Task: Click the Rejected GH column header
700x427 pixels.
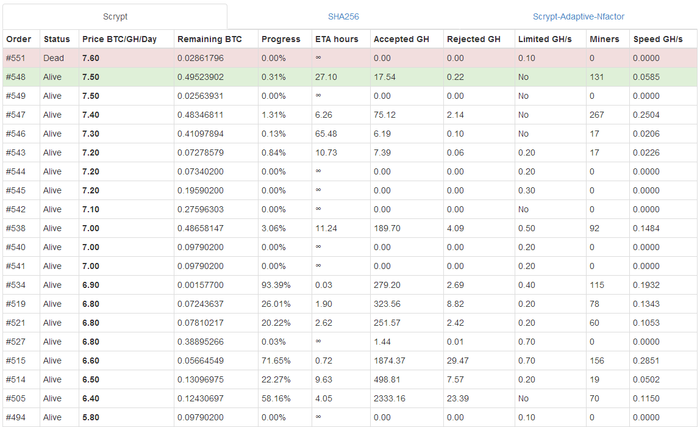Action: [x=474, y=39]
